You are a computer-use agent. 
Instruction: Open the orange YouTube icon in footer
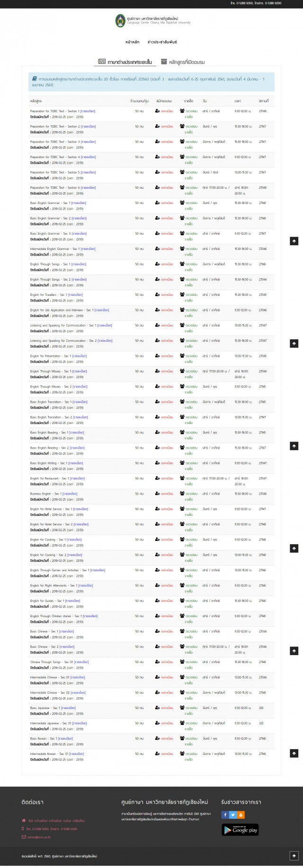tap(241, 815)
